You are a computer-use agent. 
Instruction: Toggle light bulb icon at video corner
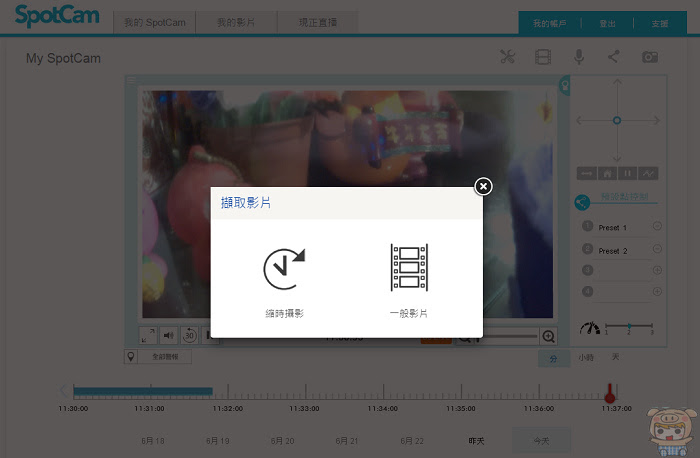[565, 85]
